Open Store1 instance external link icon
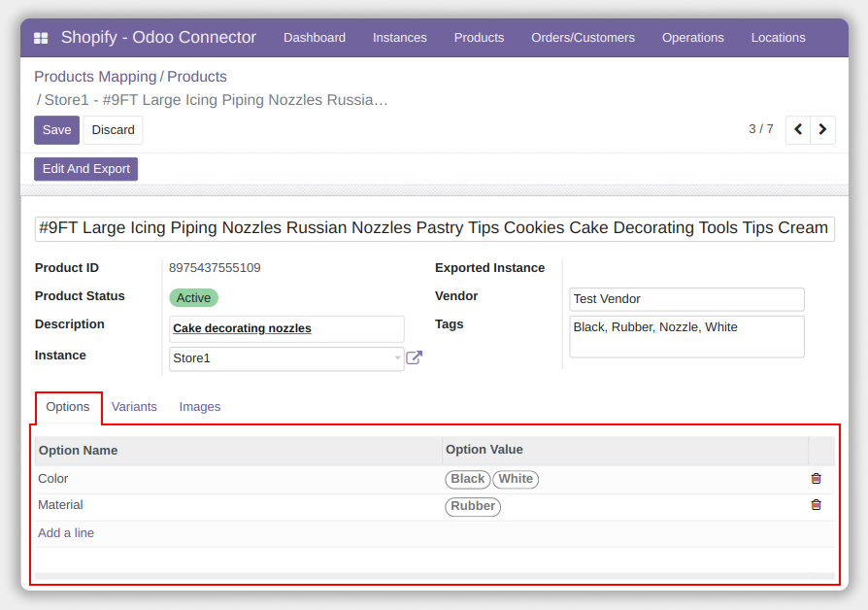Image resolution: width=868 pixels, height=610 pixels. click(414, 357)
